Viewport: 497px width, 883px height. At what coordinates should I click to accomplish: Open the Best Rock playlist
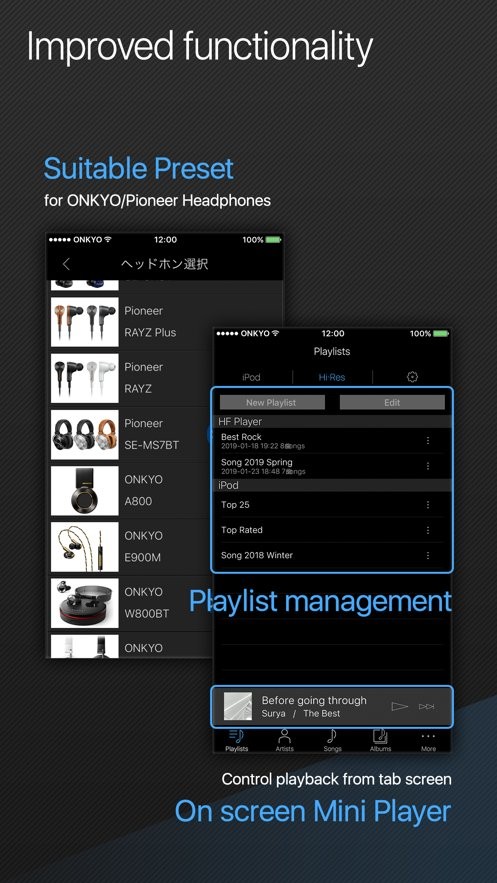coord(332,440)
